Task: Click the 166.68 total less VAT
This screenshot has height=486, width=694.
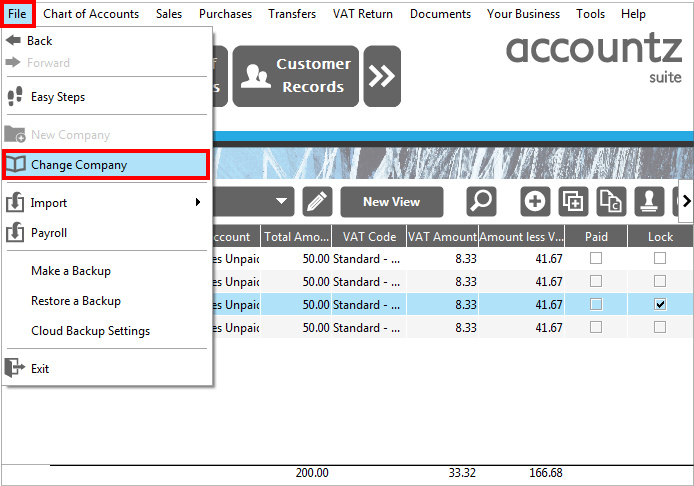Action: click(546, 473)
